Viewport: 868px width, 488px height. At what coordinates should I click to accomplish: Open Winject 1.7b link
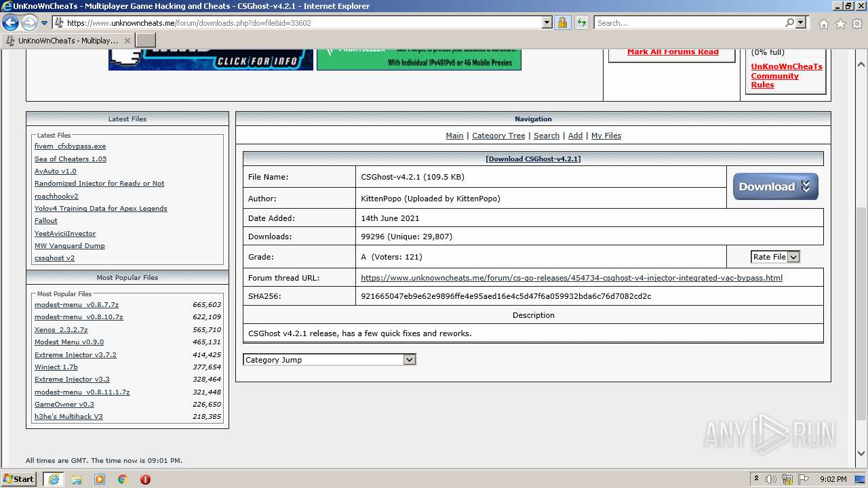point(56,367)
